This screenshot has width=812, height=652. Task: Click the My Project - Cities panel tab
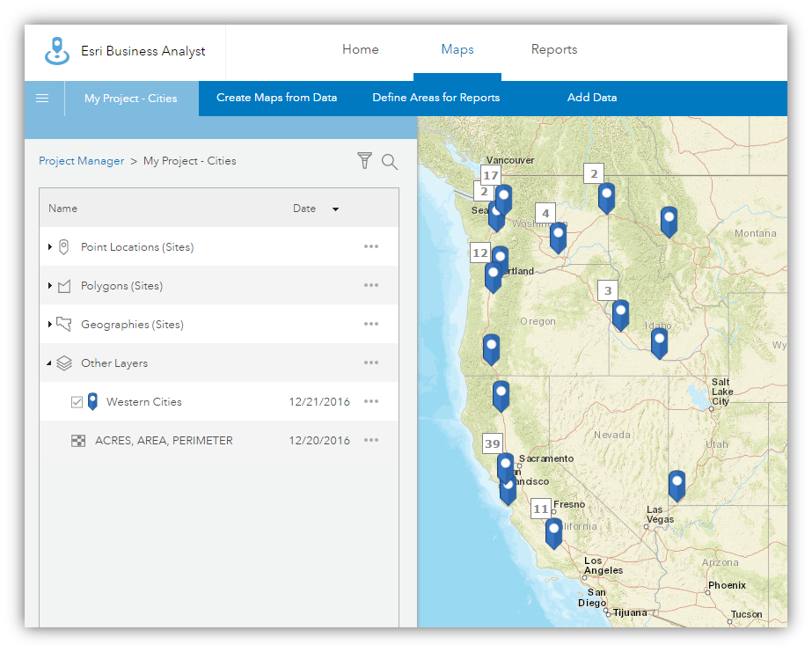click(131, 98)
